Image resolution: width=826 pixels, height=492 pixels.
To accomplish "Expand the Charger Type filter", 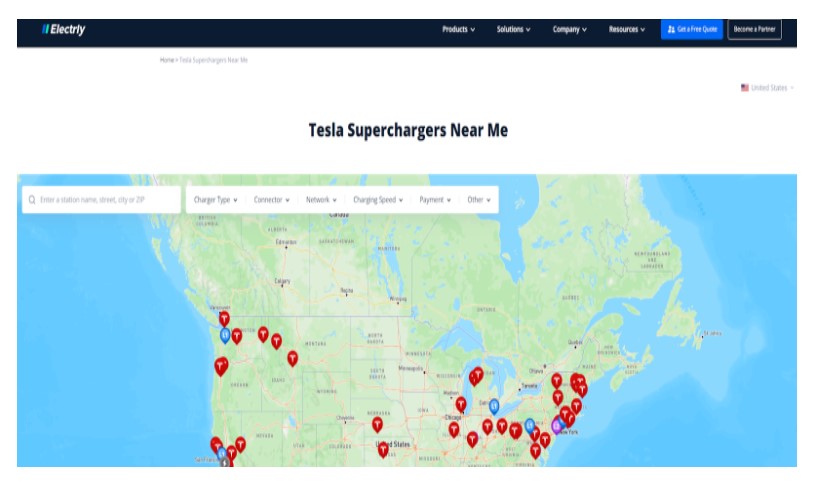I will click(x=215, y=200).
